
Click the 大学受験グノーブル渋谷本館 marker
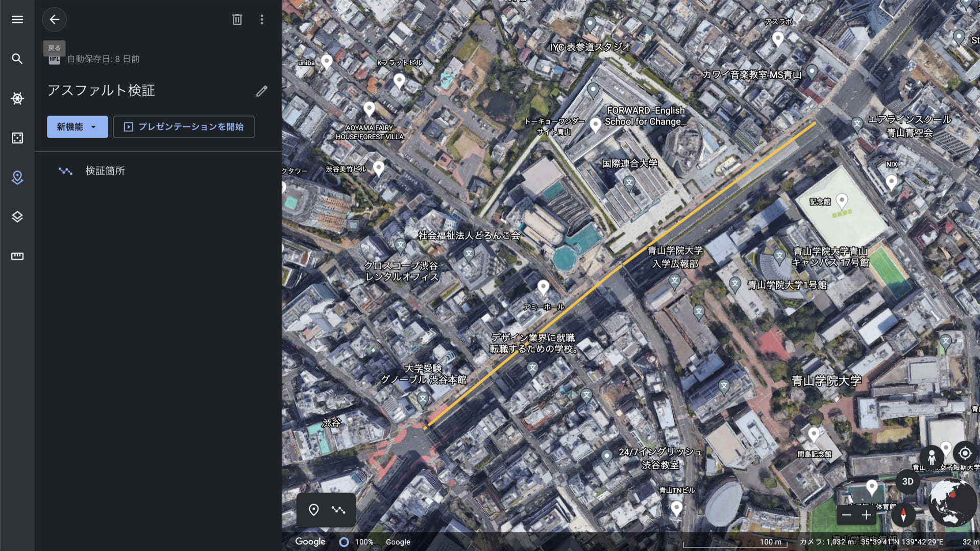click(423, 398)
